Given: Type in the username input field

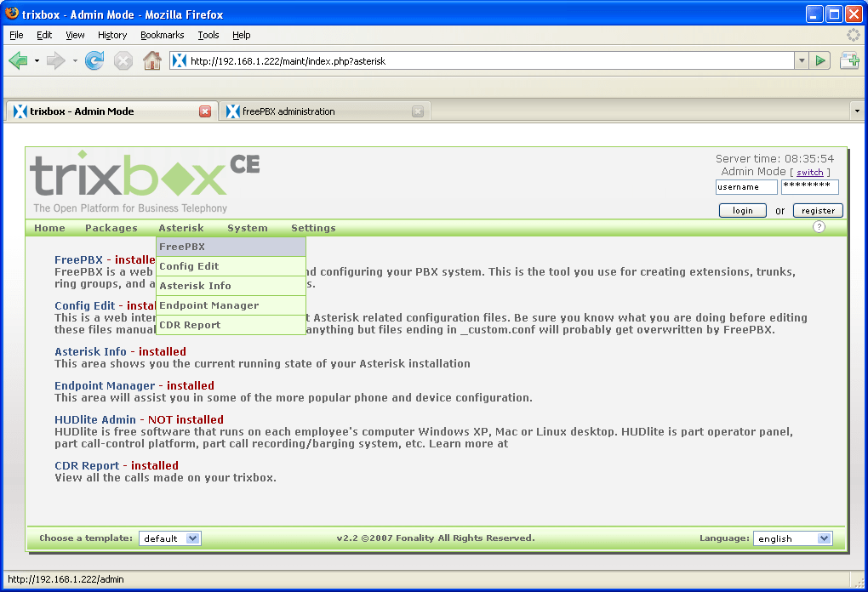Looking at the screenshot, I should point(746,186).
